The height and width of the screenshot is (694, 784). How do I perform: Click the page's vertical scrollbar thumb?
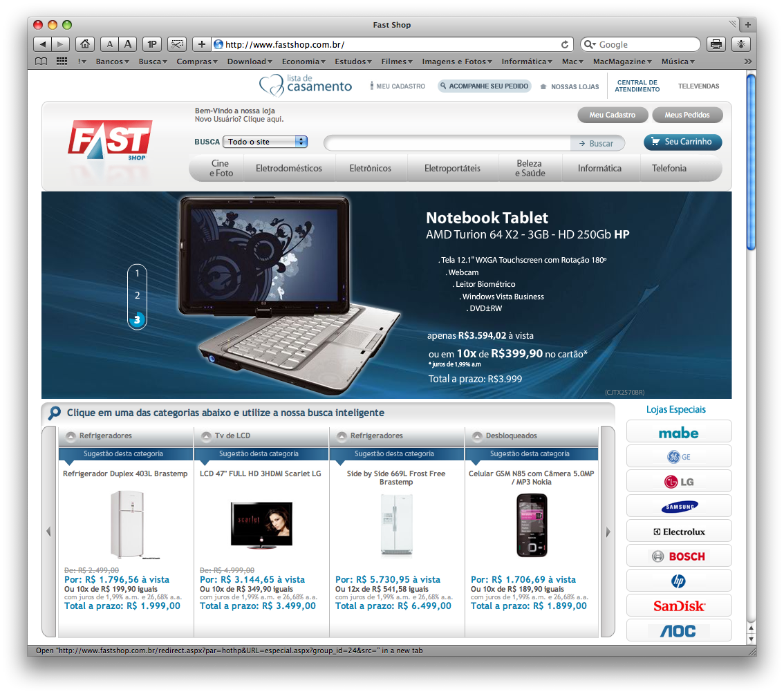[x=751, y=162]
